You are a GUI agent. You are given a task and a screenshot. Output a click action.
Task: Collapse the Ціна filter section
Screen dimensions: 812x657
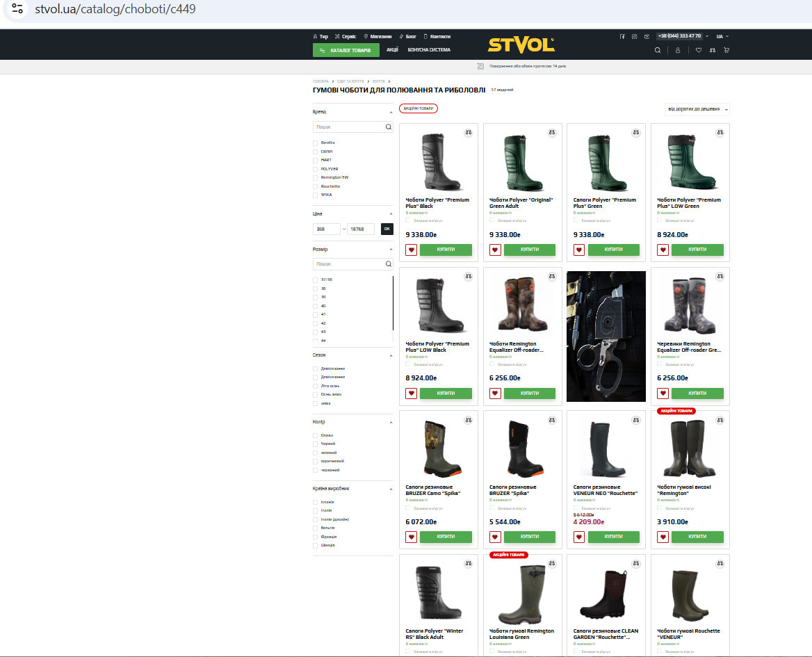tap(391, 214)
